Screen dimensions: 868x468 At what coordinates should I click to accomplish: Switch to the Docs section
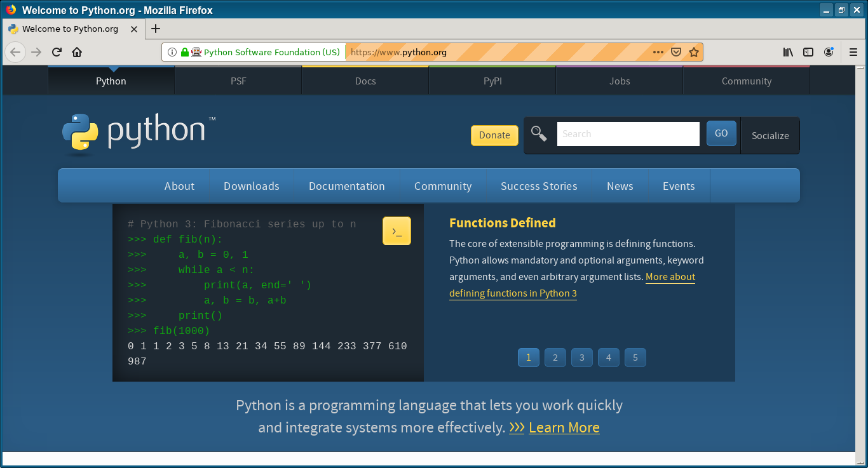point(365,81)
